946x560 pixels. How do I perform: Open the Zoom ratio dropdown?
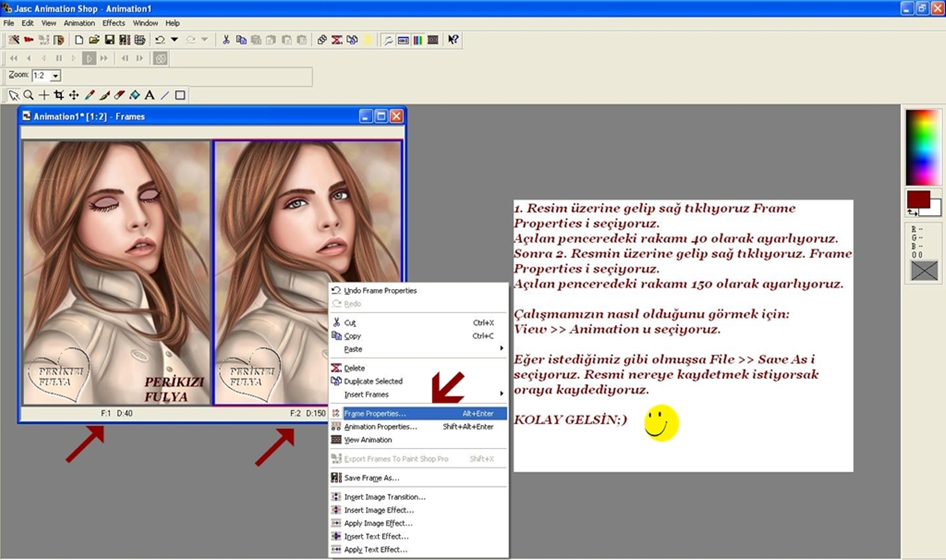click(x=55, y=76)
